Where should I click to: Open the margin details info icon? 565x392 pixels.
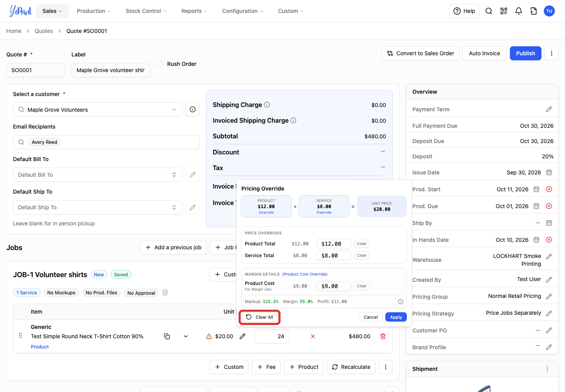point(401,301)
